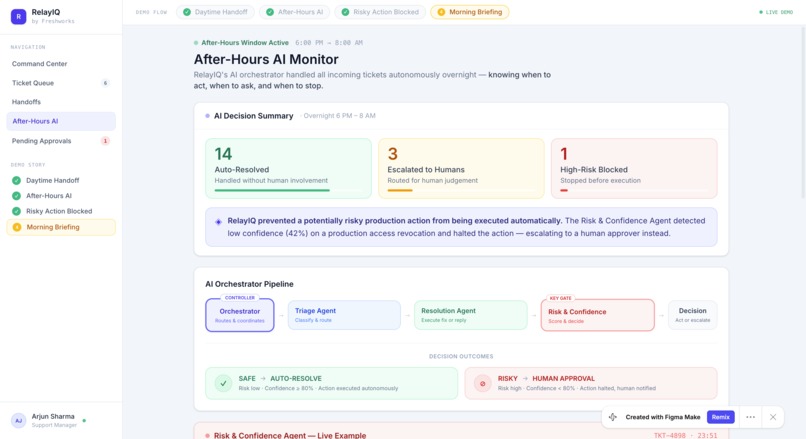This screenshot has height=439, width=806.
Task: Select the Resolution Agent pipeline node
Action: click(x=470, y=315)
